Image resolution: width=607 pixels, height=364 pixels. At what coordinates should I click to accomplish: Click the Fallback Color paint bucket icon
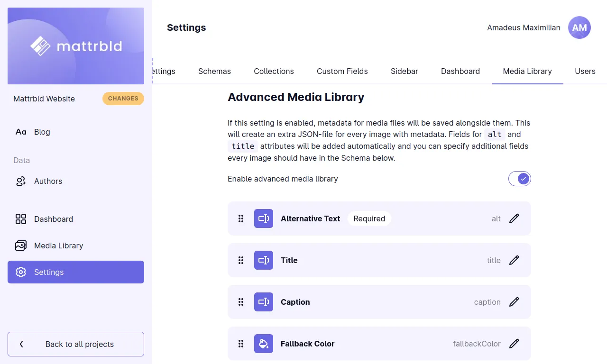[264, 344]
